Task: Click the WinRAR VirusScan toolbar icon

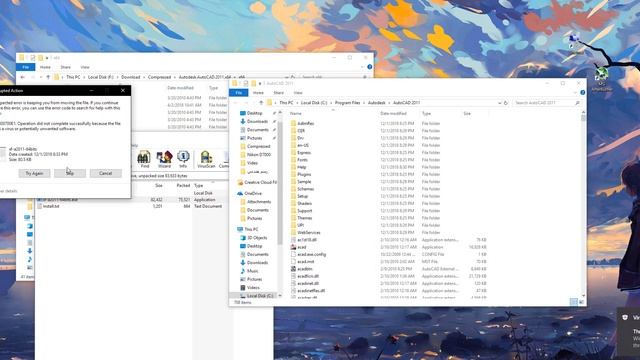Action: point(206,159)
